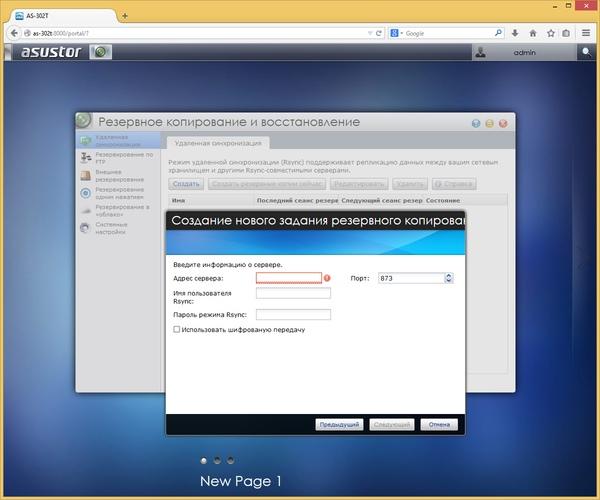Enable Использовать шифрованую передачу checkbox

tap(176, 329)
